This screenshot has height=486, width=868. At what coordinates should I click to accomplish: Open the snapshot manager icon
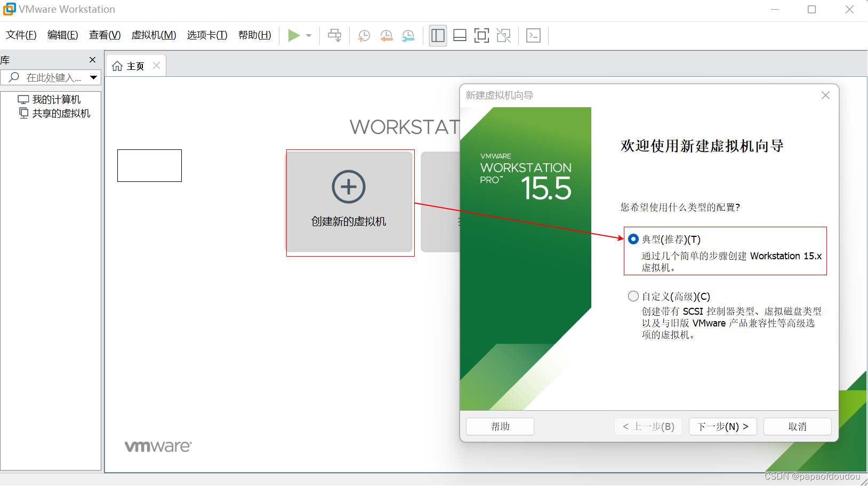408,36
